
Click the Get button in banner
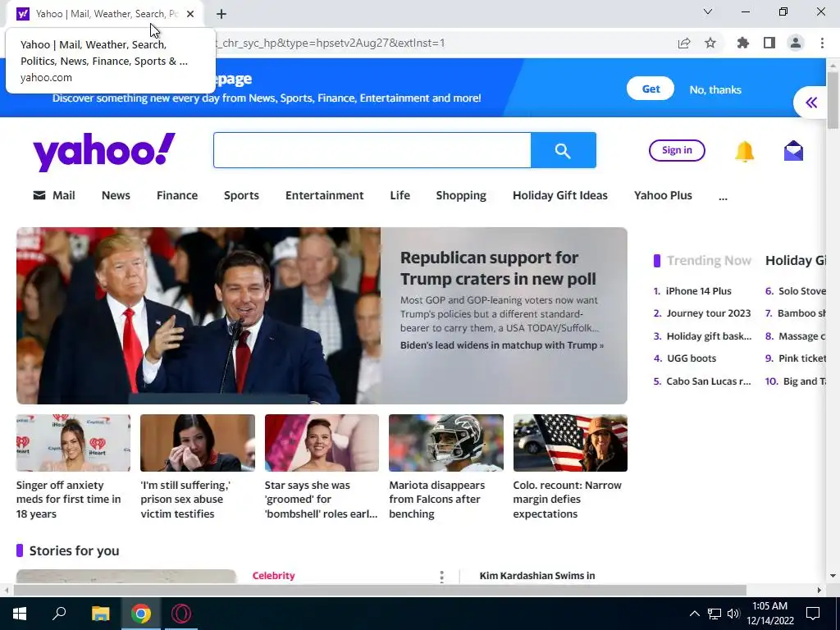click(x=651, y=89)
